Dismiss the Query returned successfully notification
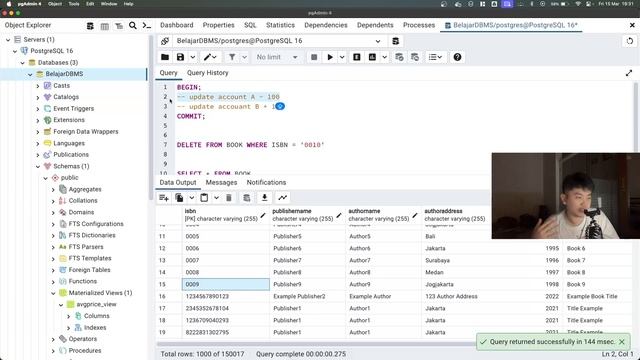 pos(622,342)
